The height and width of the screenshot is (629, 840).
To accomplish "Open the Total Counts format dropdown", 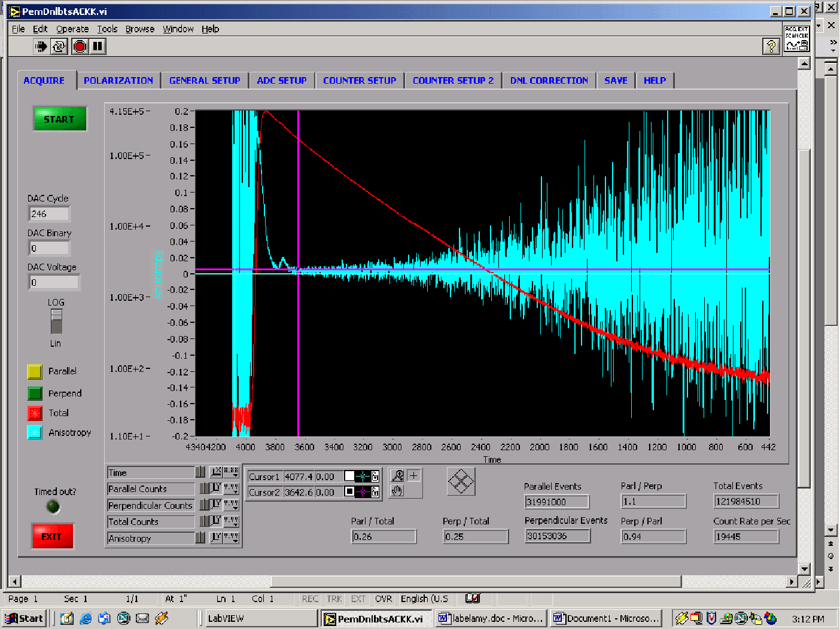I will [x=231, y=521].
